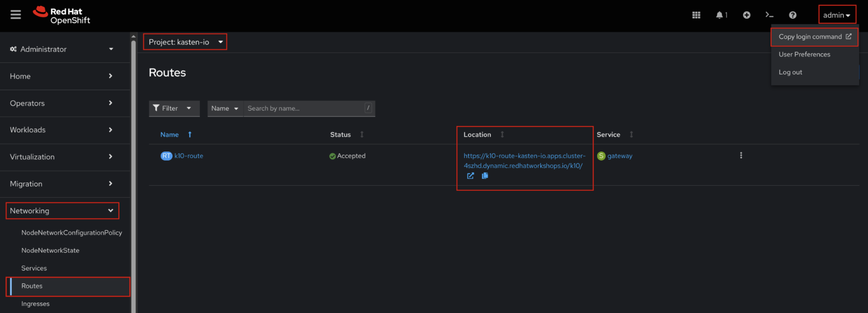Click the notifications bell icon
Viewport: 868px width, 313px height.
(719, 15)
